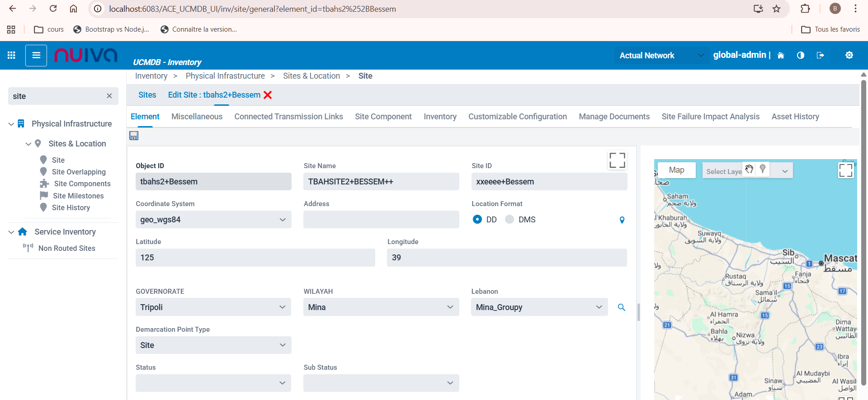Open the settings gear icon
This screenshot has height=400, width=868.
[x=849, y=55]
